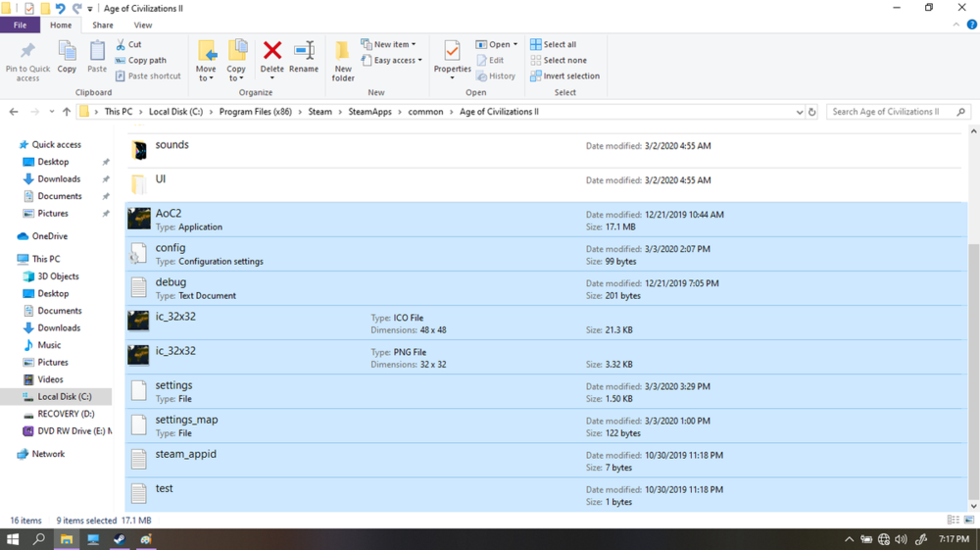Viewport: 980px width, 550px height.
Task: Select the test file
Action: click(545, 494)
